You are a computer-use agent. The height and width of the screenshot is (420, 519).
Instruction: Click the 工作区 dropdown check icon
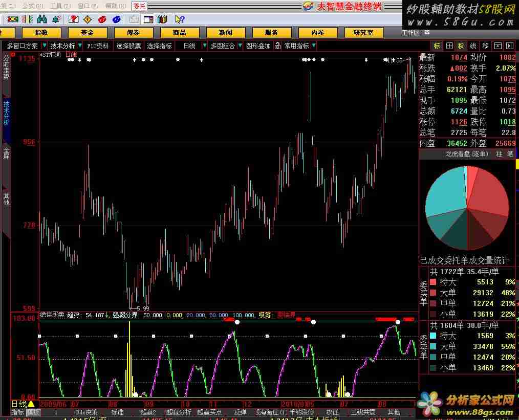pos(427,32)
